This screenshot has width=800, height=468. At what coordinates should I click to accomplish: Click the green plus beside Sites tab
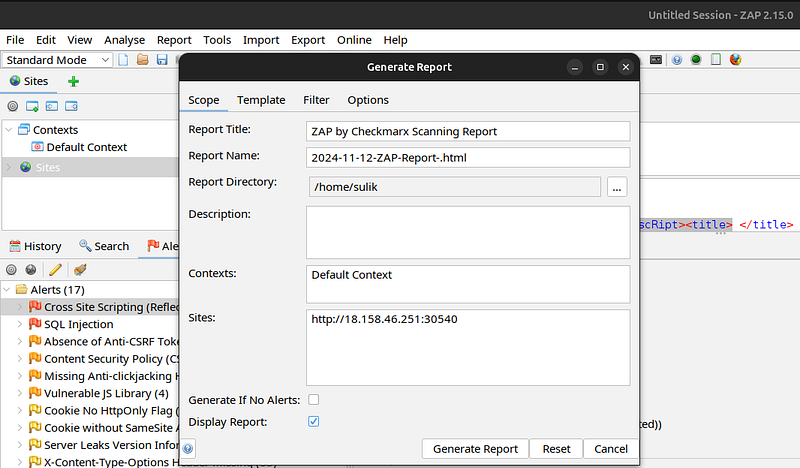coord(73,81)
